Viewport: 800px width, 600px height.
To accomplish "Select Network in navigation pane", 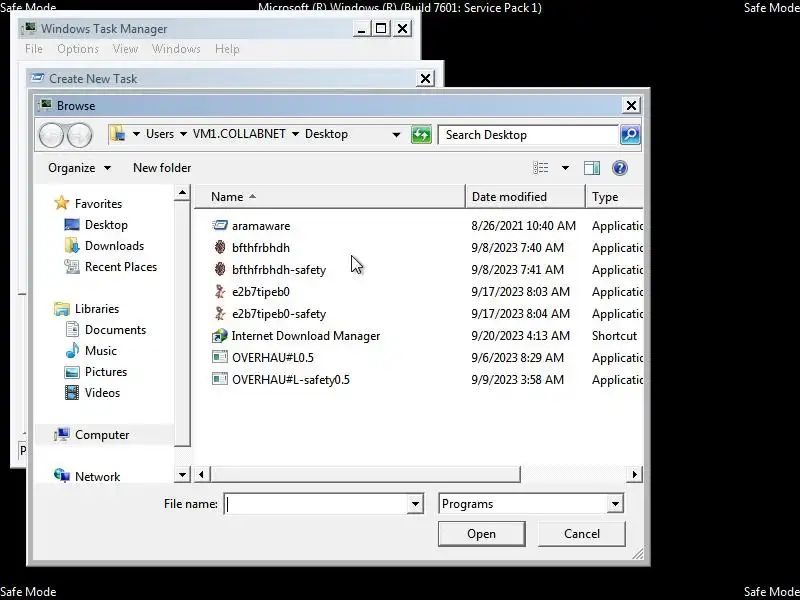I will click(97, 476).
